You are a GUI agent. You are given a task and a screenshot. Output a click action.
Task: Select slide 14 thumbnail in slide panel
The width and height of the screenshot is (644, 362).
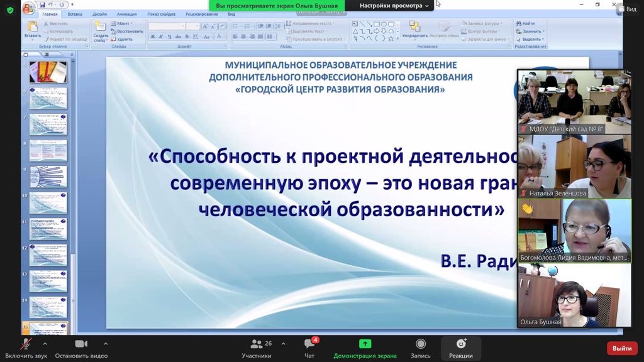click(x=48, y=307)
